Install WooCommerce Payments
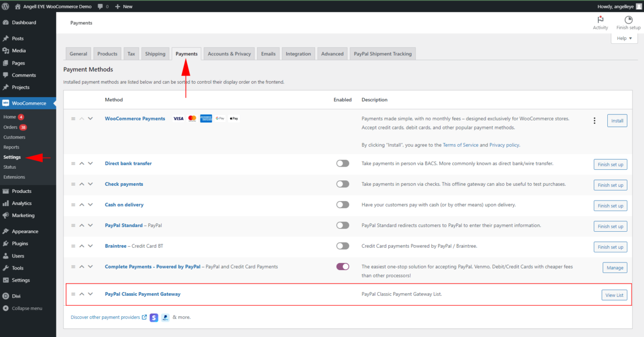 [617, 120]
